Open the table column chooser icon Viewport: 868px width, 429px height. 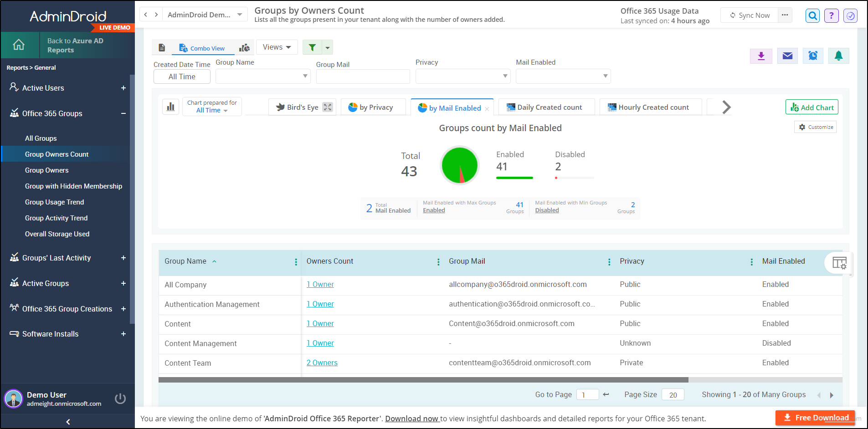click(x=839, y=263)
